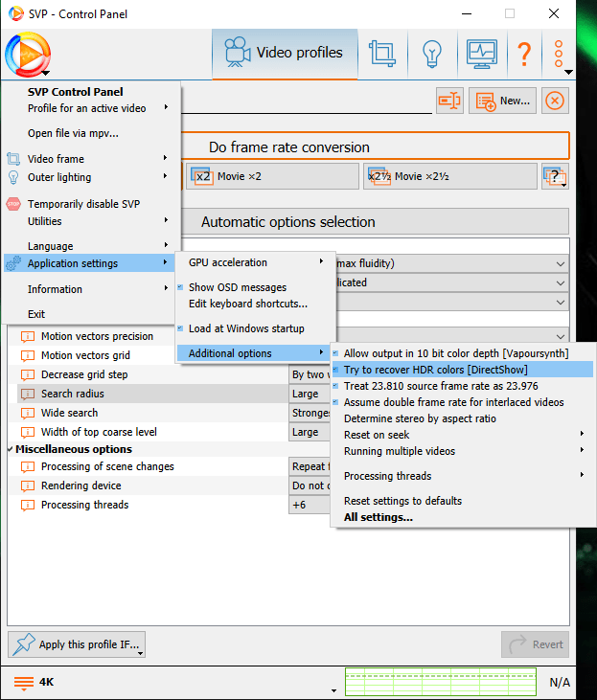Click the Application settings gear icon
The image size is (597, 700).
pos(13,263)
